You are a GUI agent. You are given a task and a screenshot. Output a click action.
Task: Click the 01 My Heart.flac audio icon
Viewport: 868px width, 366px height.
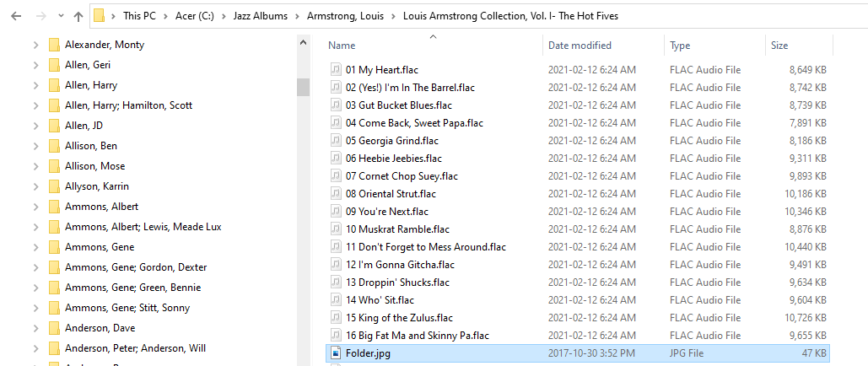[x=336, y=70]
